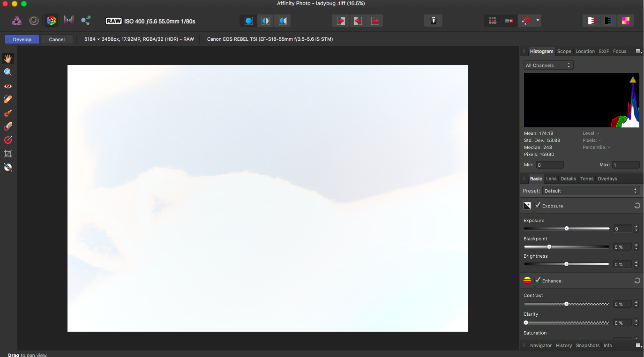The image size is (644, 357).
Task: Open the All Channels dropdown
Action: (x=548, y=66)
